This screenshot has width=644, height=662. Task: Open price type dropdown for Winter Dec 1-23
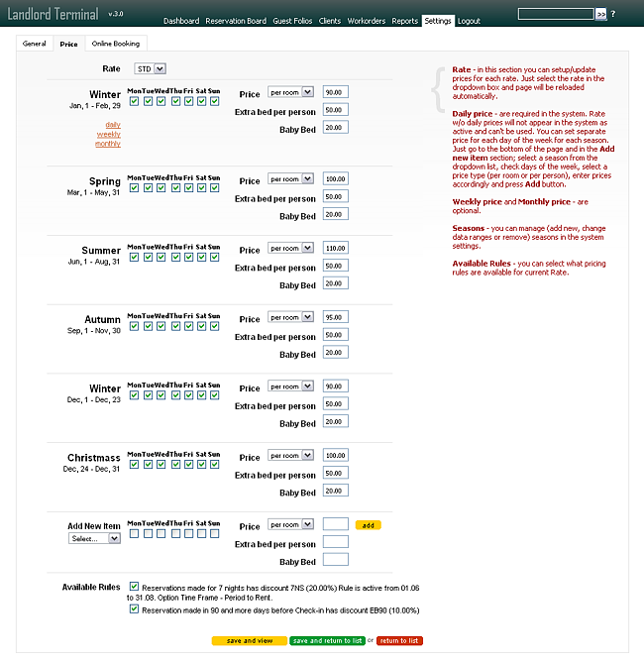290,386
